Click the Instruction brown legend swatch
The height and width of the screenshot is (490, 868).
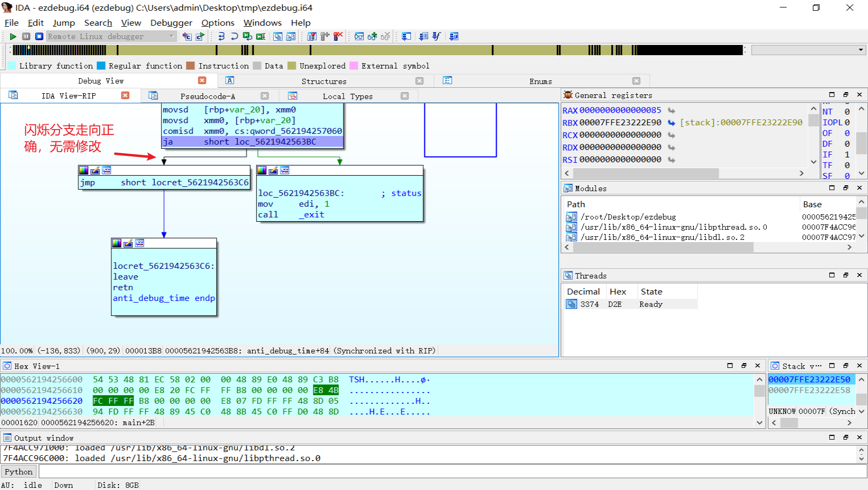(190, 65)
